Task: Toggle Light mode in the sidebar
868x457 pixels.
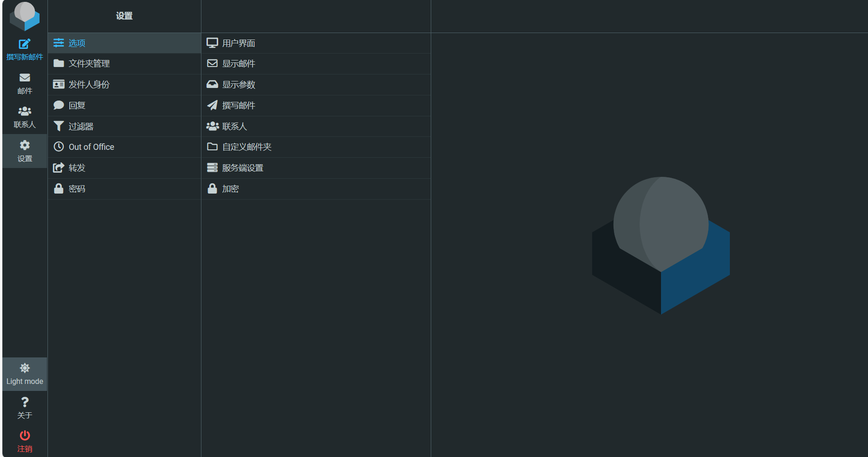Action: pyautogui.click(x=25, y=374)
